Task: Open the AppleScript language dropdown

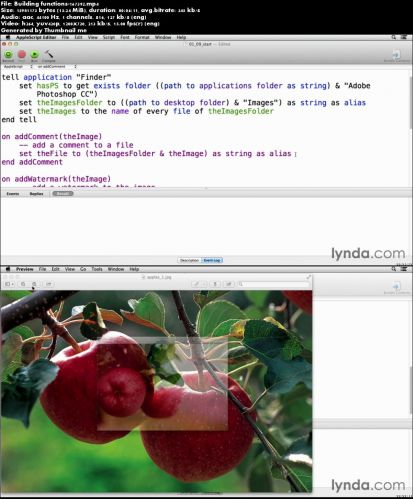Action: [x=18, y=67]
